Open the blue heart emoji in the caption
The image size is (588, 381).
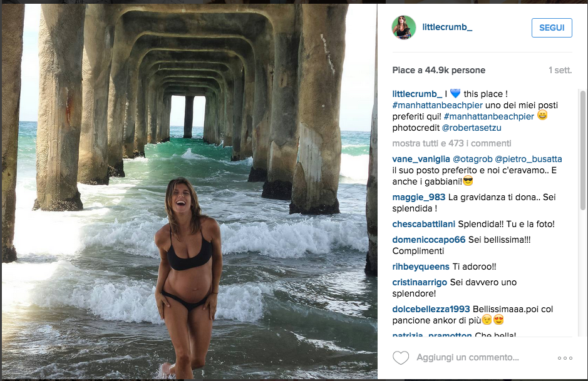pyautogui.click(x=456, y=93)
